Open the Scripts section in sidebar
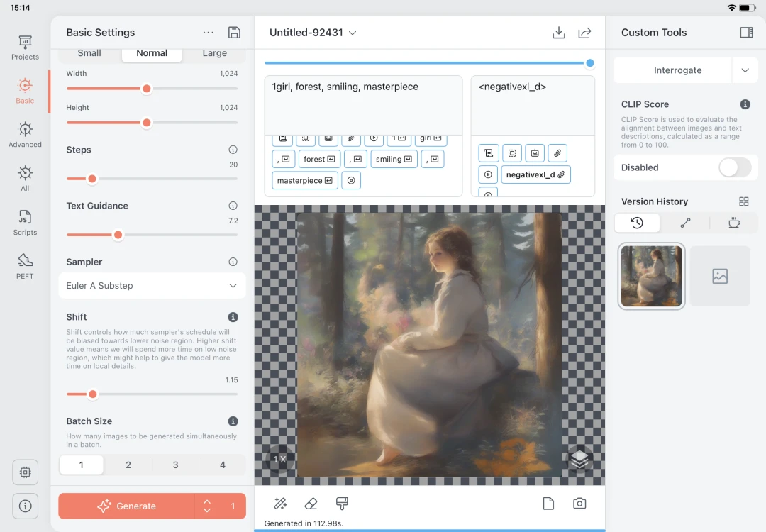 click(x=25, y=222)
